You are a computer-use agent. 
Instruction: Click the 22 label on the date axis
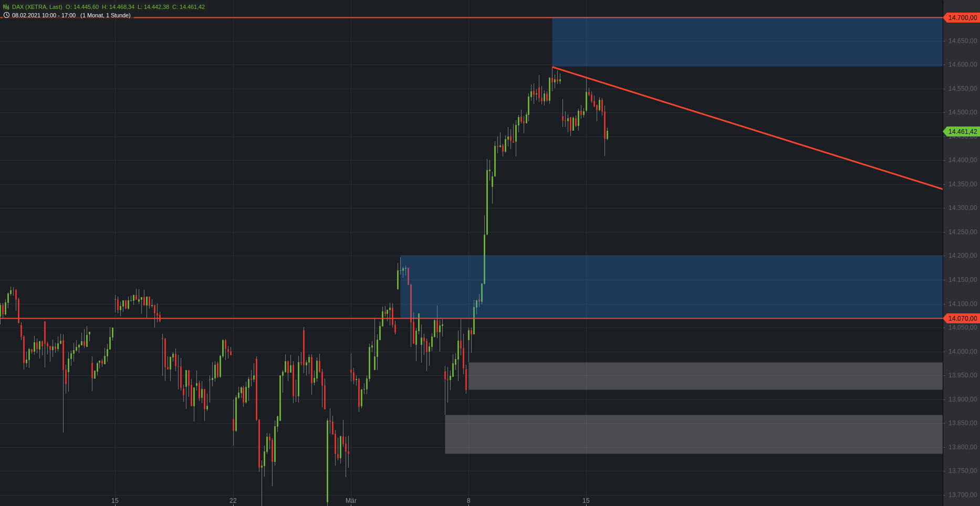233,501
